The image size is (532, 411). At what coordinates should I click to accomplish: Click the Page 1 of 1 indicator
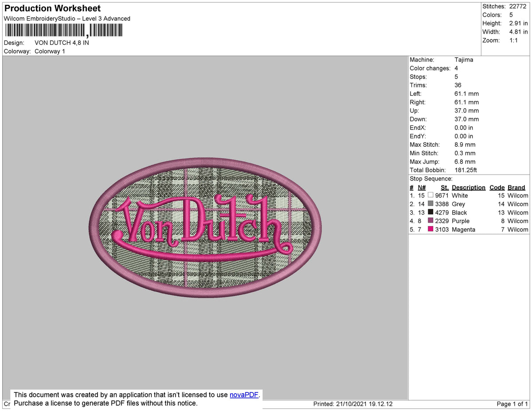[x=511, y=404]
